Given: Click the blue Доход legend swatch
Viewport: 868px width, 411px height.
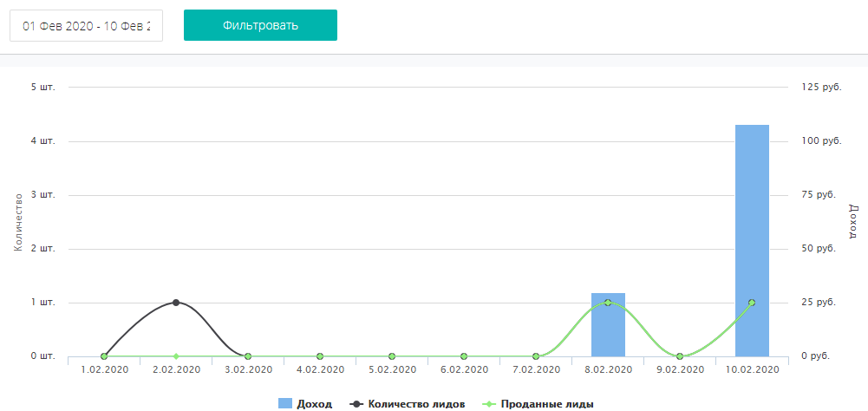Looking at the screenshot, I should pyautogui.click(x=285, y=404).
